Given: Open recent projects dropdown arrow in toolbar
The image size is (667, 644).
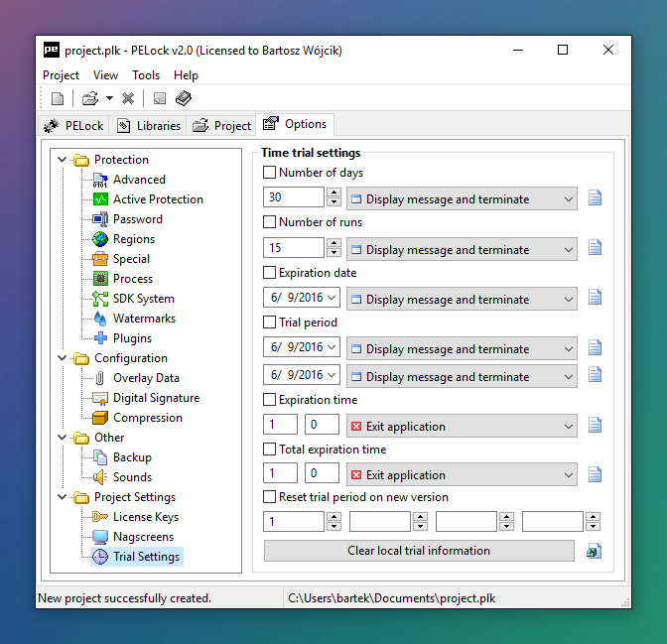Looking at the screenshot, I should [x=109, y=98].
